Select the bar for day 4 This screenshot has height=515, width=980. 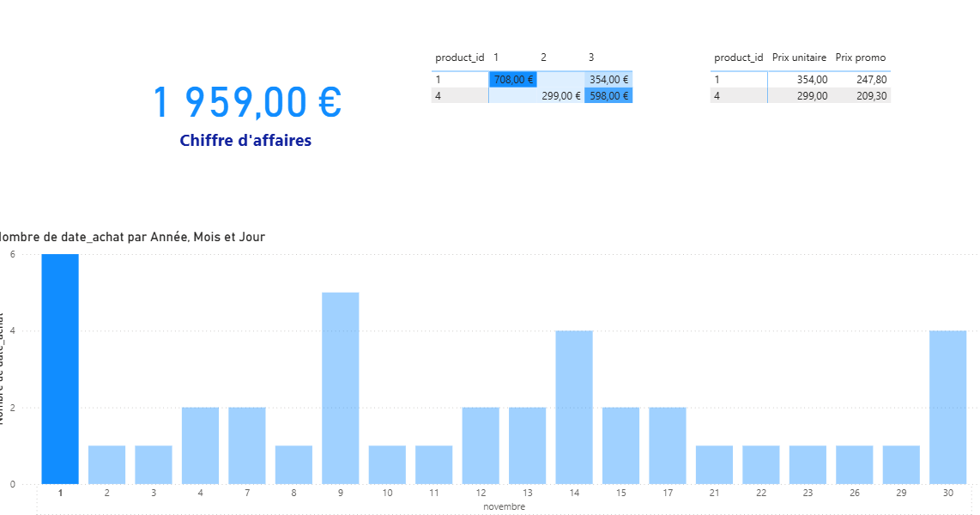(x=200, y=445)
